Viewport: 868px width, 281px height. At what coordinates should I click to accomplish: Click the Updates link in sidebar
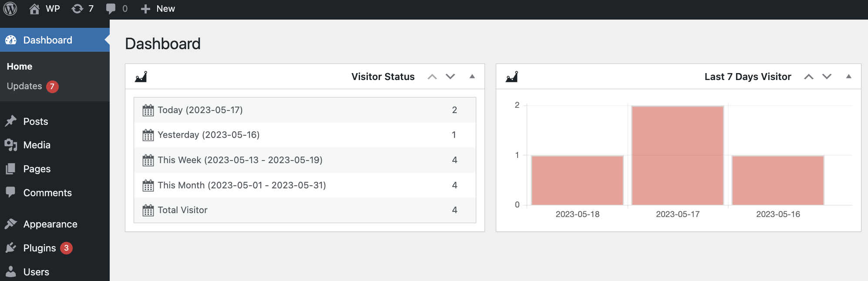pyautogui.click(x=24, y=86)
